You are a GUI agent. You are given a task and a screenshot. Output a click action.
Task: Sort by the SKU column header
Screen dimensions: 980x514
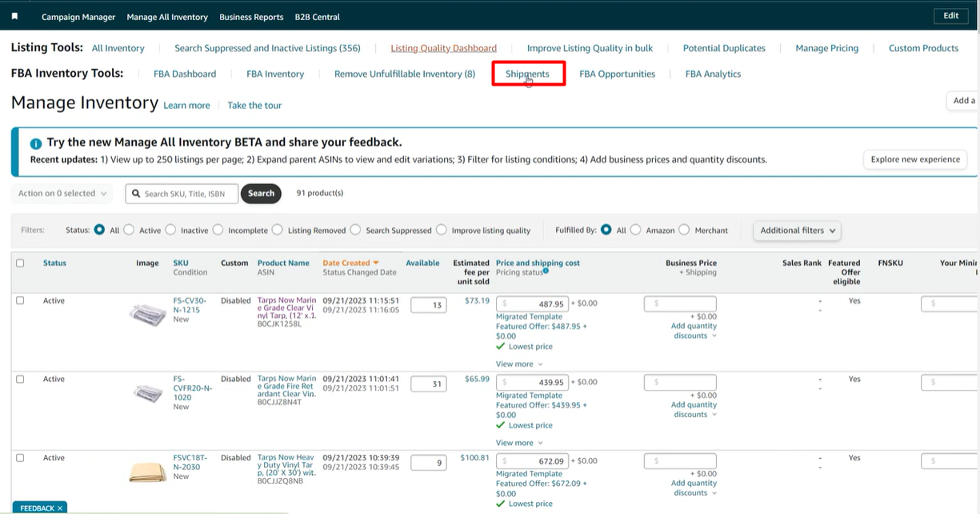(x=181, y=263)
